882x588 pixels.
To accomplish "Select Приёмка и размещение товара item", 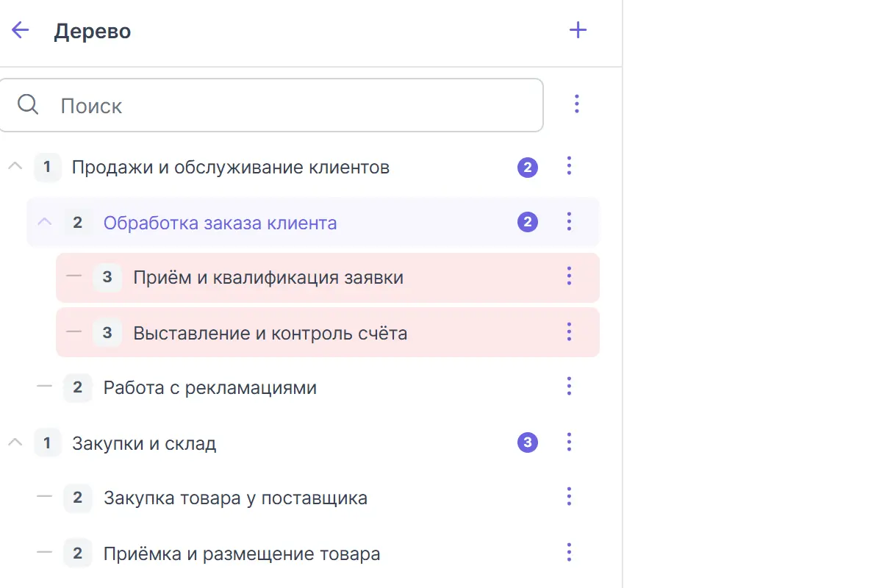I will coord(242,553).
